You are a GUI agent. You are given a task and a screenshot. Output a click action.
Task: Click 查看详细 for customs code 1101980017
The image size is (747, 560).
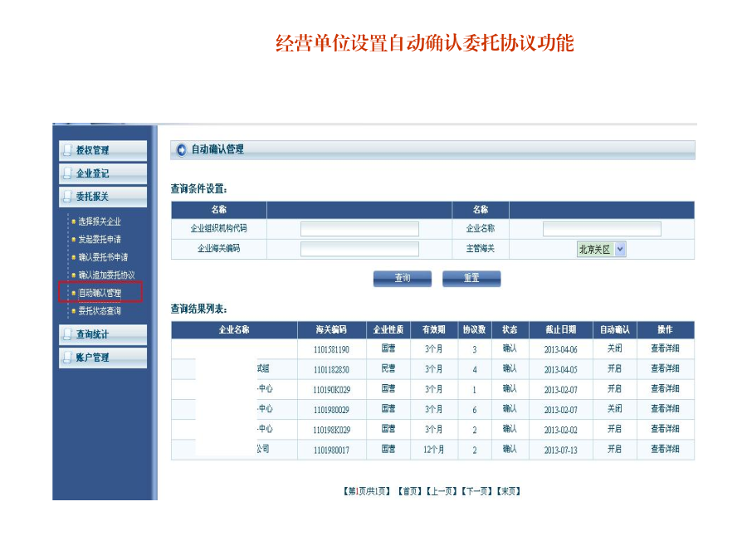[665, 449]
